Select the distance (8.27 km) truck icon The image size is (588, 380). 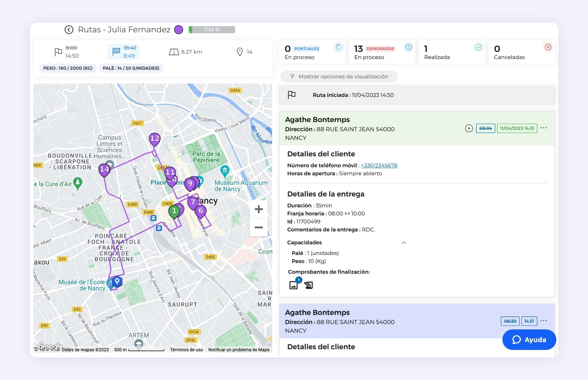[175, 52]
